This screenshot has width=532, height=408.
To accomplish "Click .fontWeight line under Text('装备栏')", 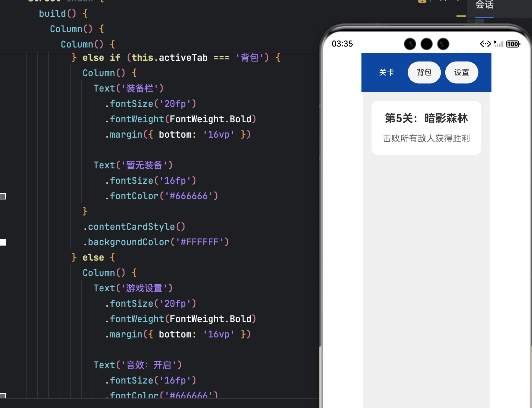I will (x=181, y=119).
